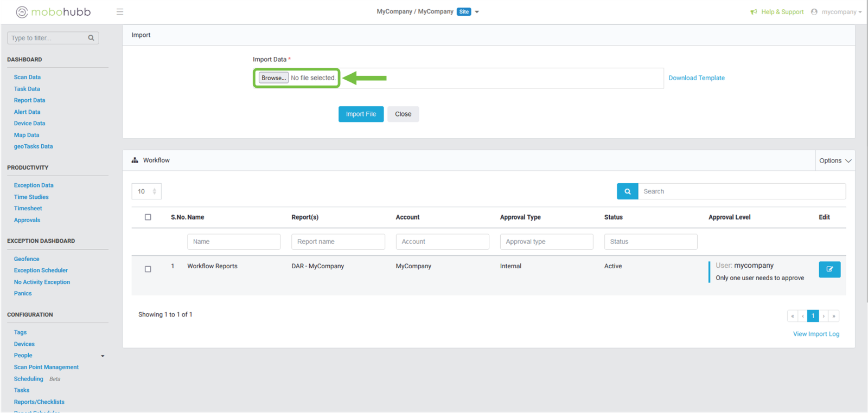Click the edit pencil icon for Workflow Reports
This screenshot has width=868, height=413.
coord(829,269)
